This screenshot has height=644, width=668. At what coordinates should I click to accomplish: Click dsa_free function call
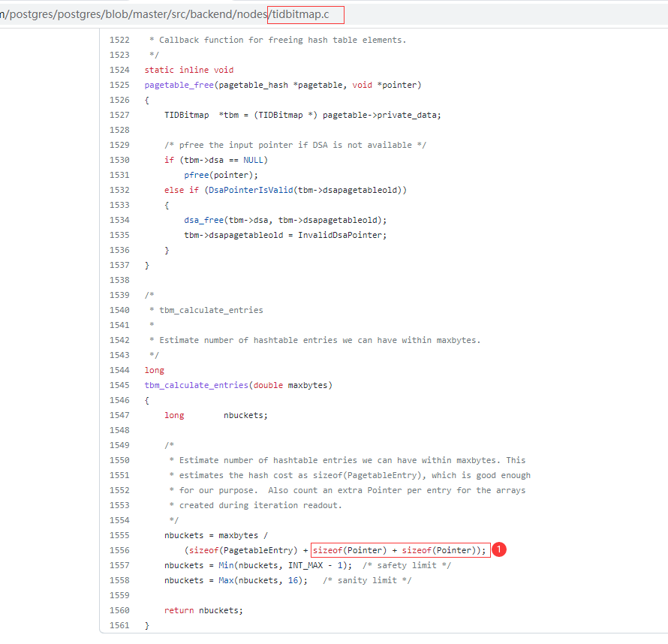[285, 220]
